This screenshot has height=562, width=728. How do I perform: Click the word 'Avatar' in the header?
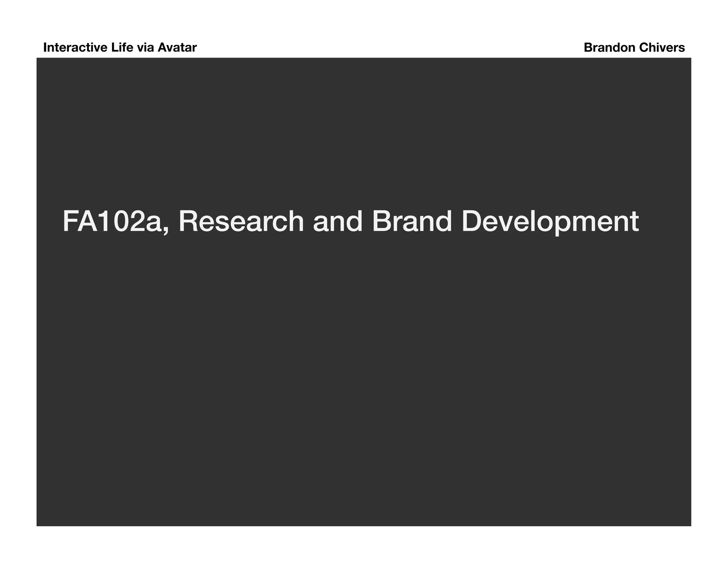tap(177, 48)
